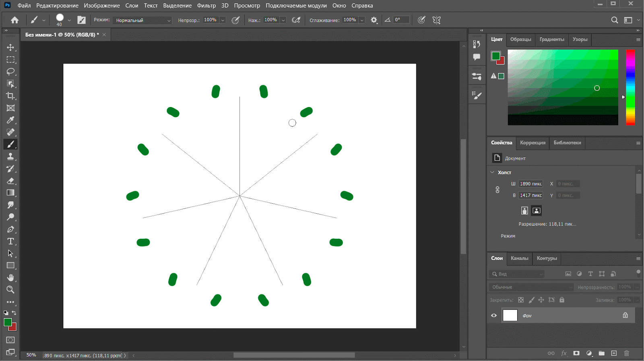Screen dimensions: 644x361
Task: Set landscape canvas orientation
Action: click(536, 210)
